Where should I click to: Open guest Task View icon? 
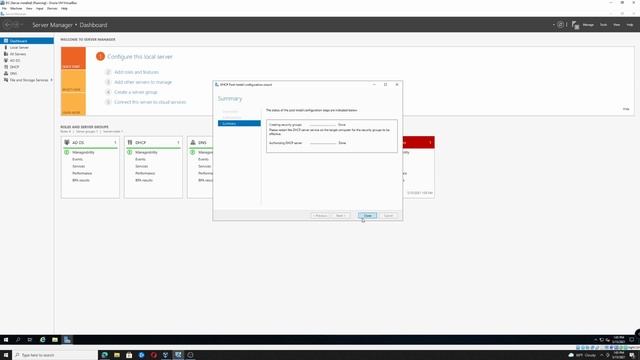coord(30,340)
